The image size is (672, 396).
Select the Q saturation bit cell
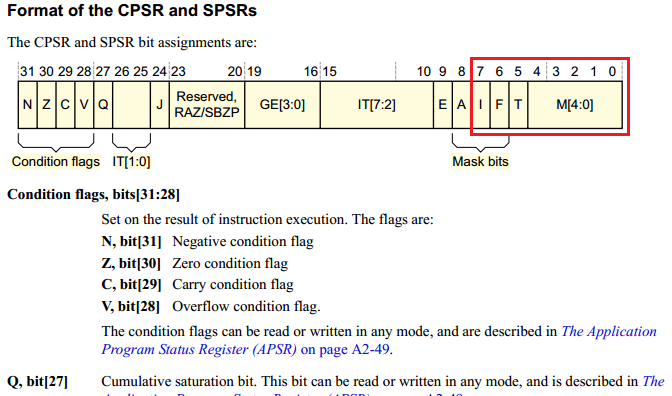103,105
